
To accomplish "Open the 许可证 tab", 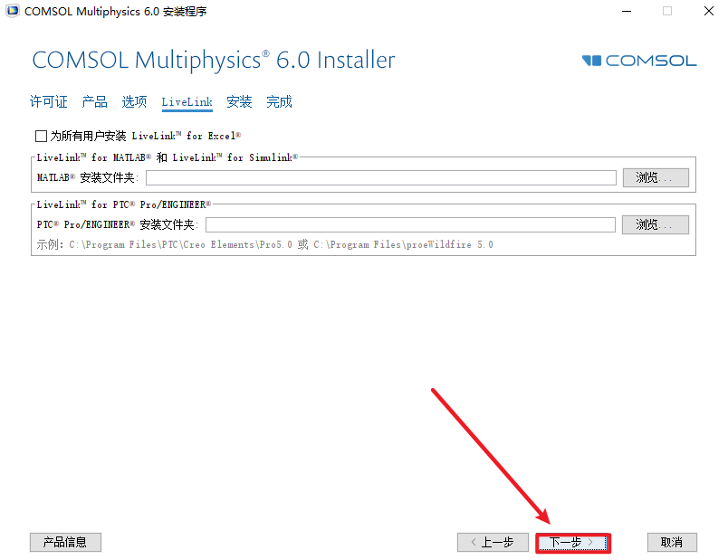I will coord(48,101).
